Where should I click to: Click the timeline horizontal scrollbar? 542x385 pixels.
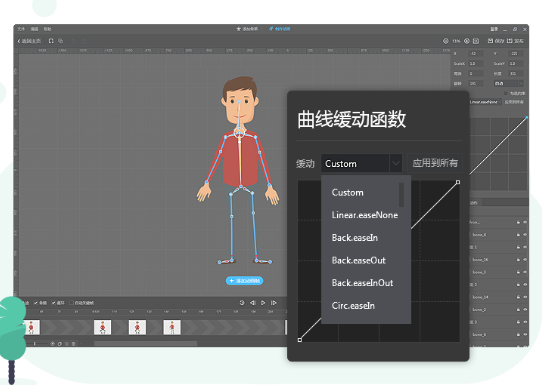(x=146, y=344)
